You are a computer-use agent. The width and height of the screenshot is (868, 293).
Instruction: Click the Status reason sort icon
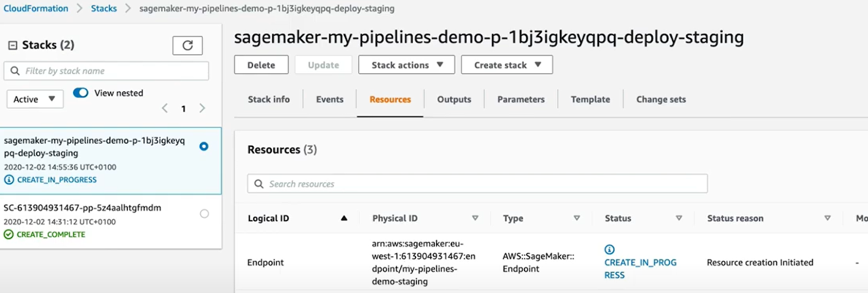(x=827, y=218)
